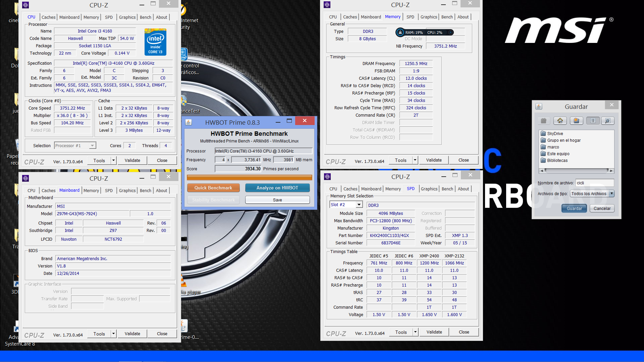Click the DRAM Frequency value 1250.5 MHz
Screen dimensions: 644x362
pyautogui.click(x=416, y=63)
